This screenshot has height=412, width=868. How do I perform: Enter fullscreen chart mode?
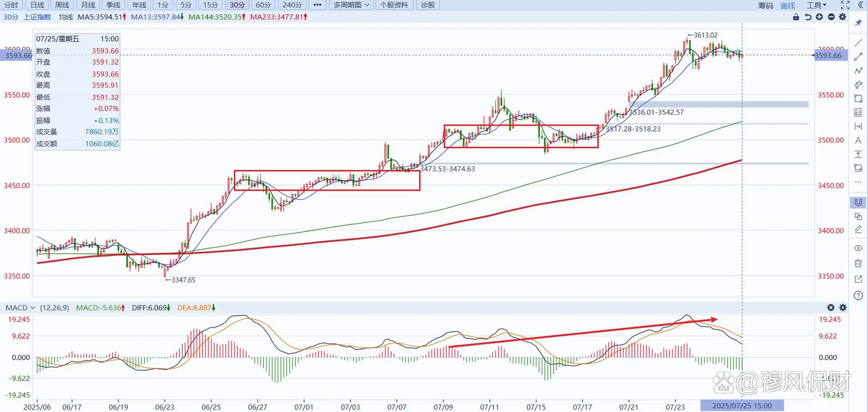click(x=845, y=5)
